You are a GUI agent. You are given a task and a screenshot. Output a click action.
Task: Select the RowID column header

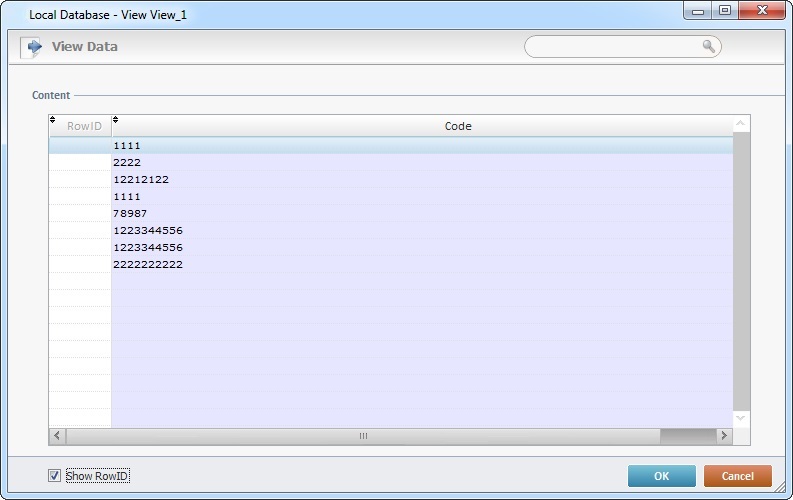(x=84, y=126)
